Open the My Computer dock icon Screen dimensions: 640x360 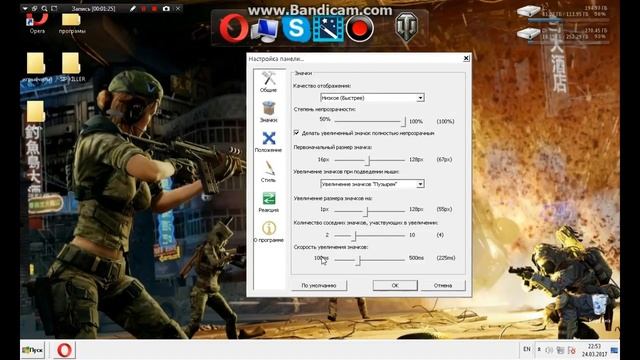[265, 30]
